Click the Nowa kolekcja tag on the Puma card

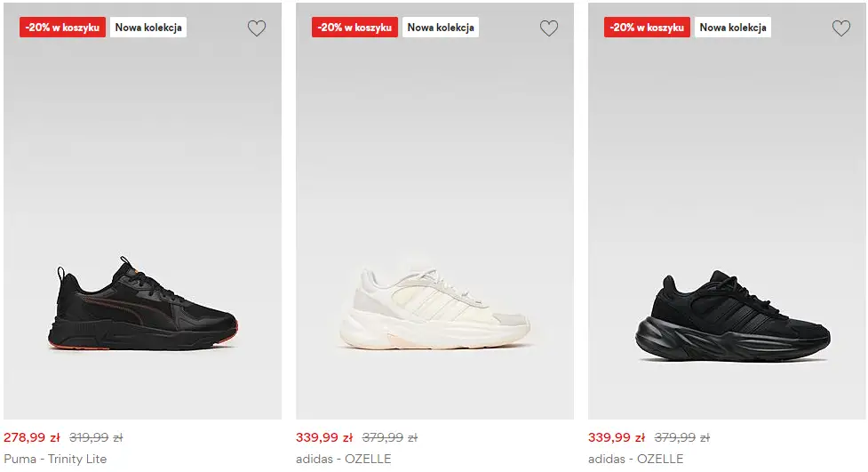pyautogui.click(x=148, y=28)
